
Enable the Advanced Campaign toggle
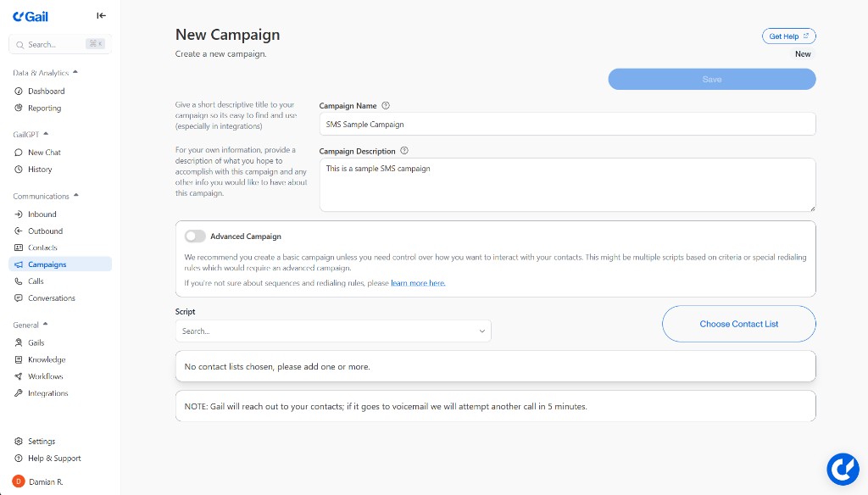pos(195,236)
